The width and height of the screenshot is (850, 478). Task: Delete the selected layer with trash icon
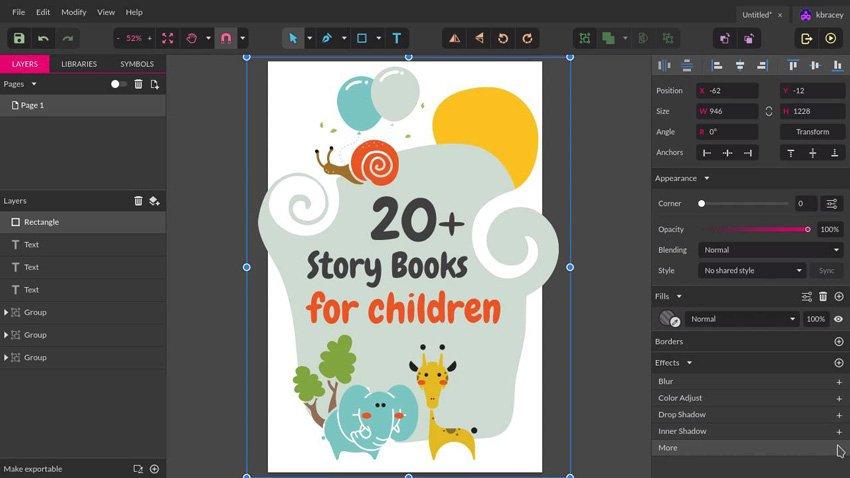click(x=138, y=201)
